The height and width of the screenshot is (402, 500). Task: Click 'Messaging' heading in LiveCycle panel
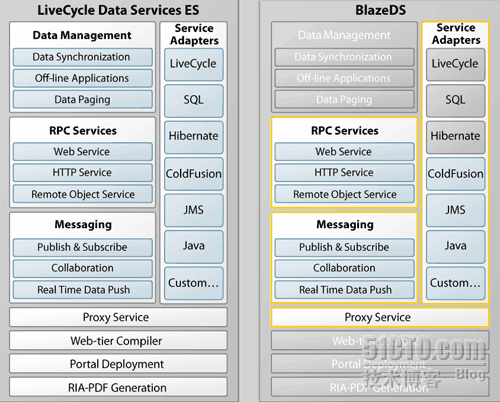83,225
